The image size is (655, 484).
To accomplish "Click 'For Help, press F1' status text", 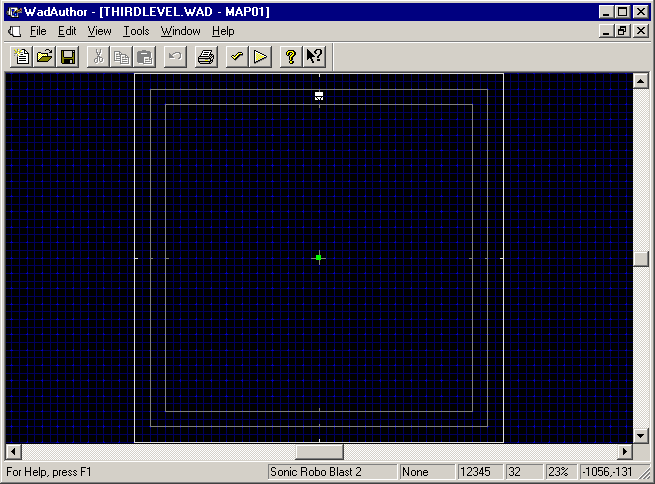I will pyautogui.click(x=48, y=472).
